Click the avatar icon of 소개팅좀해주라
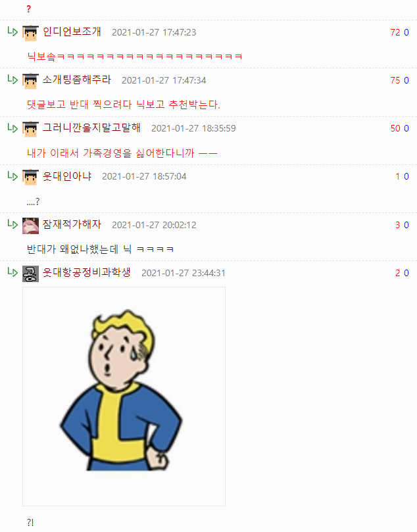Viewport: 417px width, 532px height. tap(30, 81)
